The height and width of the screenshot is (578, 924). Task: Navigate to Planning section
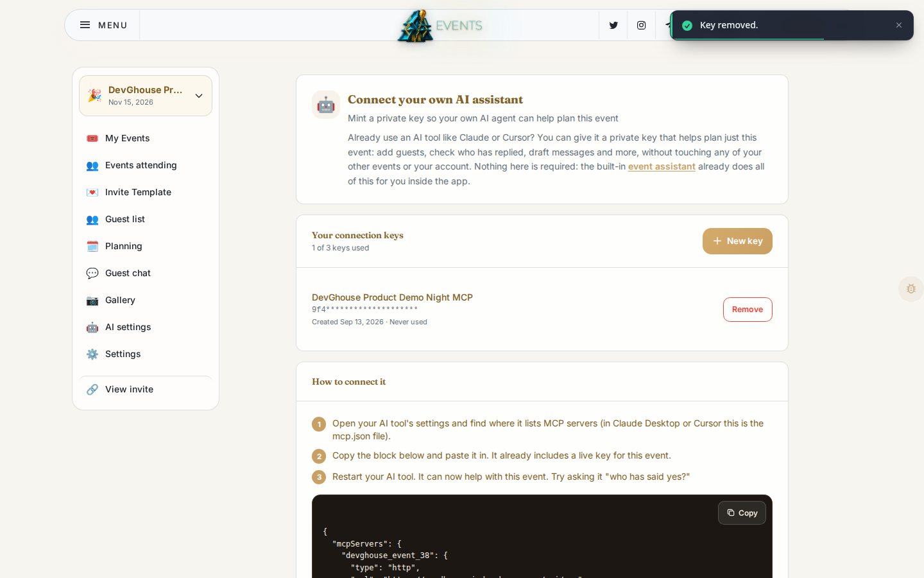146,246
